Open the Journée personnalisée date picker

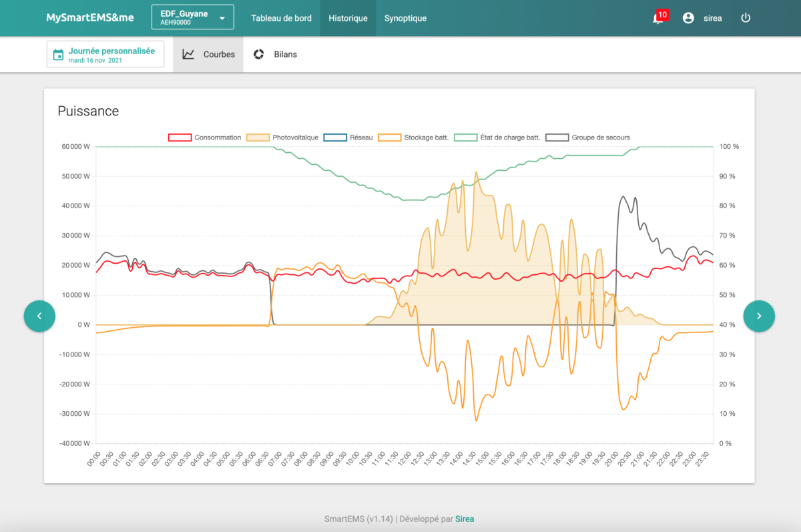pos(105,55)
